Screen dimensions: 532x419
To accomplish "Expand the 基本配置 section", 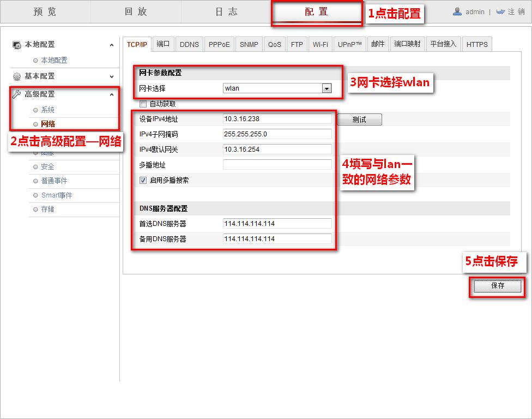I will (113, 76).
